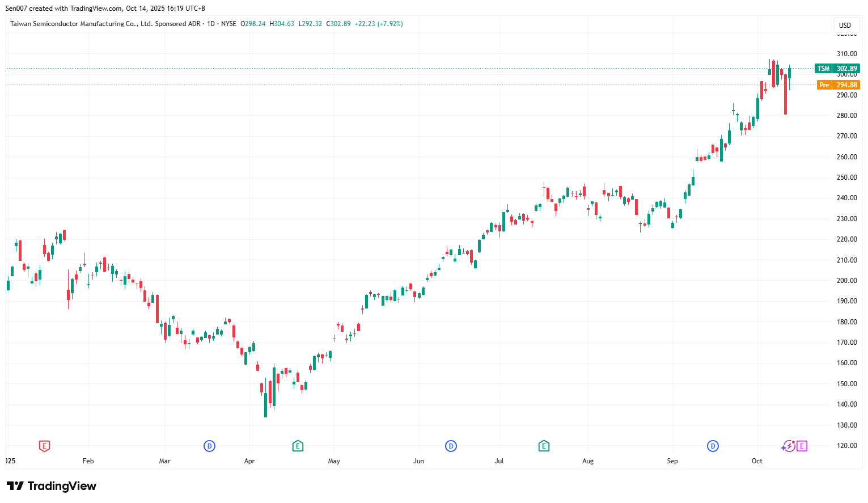
Task: Click the green TSM 302.89 price label
Action: [x=837, y=69]
